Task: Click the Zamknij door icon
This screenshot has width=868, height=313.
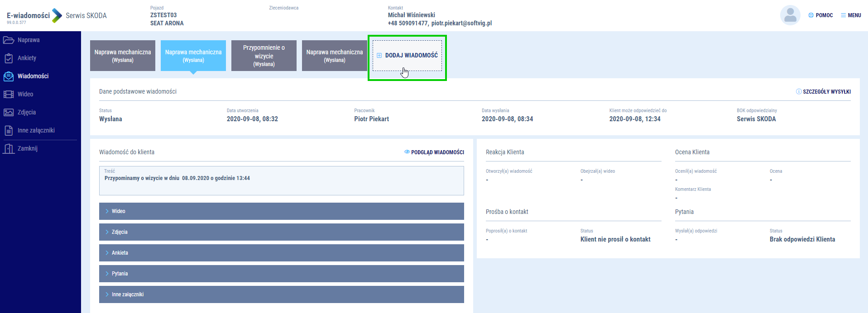Action: point(9,149)
